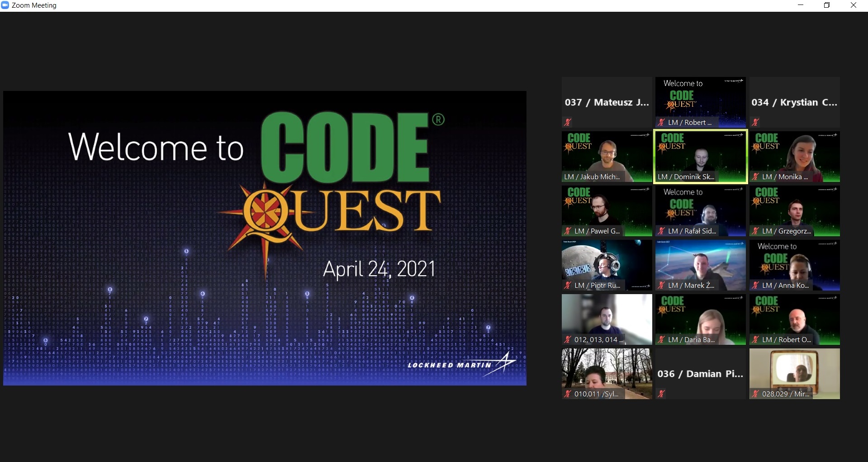
Task: Click the '010,011 /Syl...' name label
Action: [x=596, y=394]
